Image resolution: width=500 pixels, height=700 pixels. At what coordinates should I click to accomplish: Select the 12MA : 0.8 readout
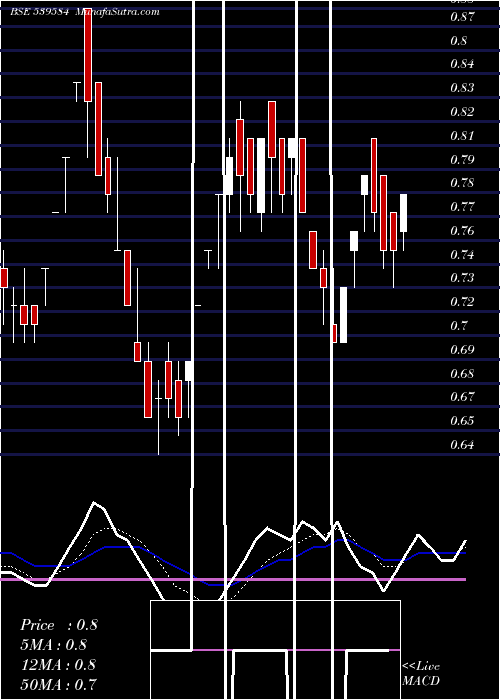[x=58, y=664]
